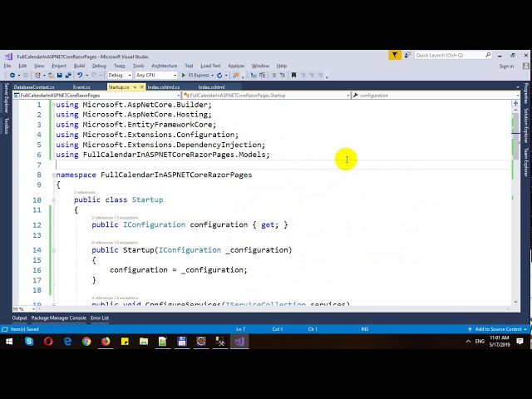Click the ENG input language indicator
Viewport: 532px width, 399px height.
tap(480, 342)
